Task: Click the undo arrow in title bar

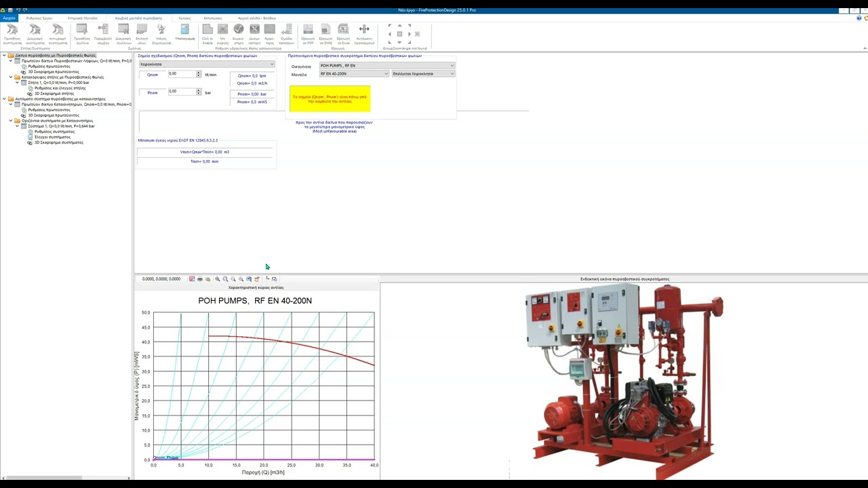Action: click(x=18, y=10)
